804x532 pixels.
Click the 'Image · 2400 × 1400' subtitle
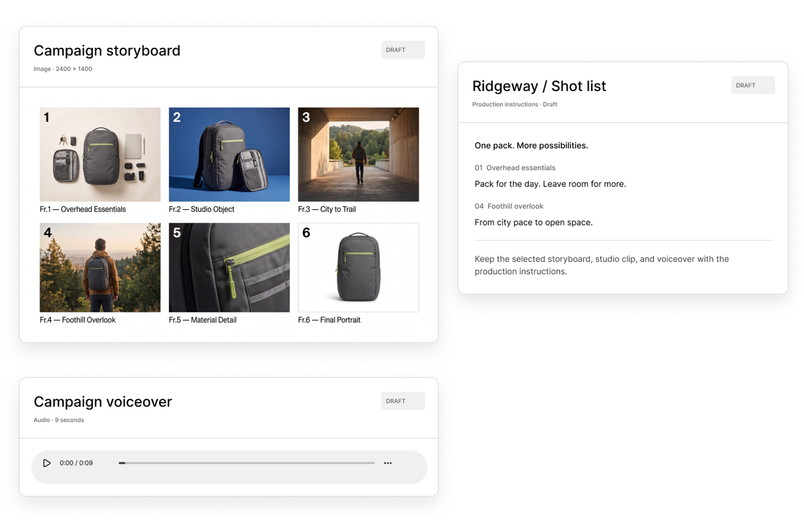pos(63,69)
